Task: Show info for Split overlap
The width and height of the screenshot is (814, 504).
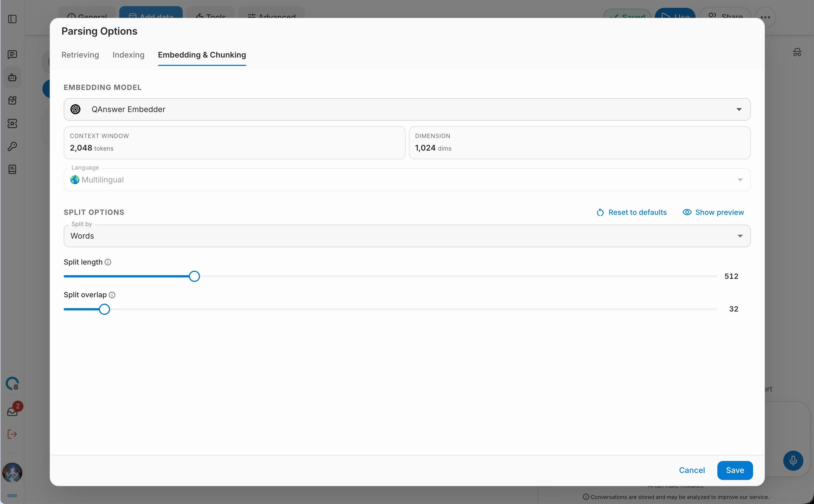Action: point(112,295)
